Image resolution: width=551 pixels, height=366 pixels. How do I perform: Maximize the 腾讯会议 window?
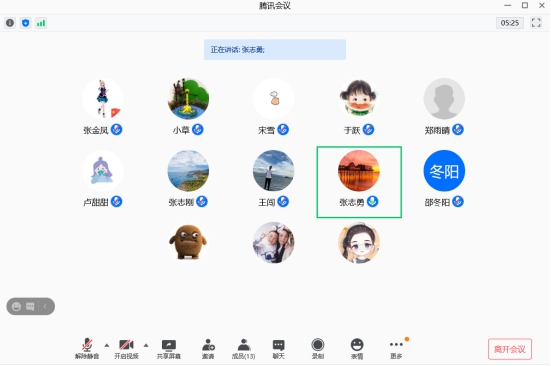[x=525, y=5]
